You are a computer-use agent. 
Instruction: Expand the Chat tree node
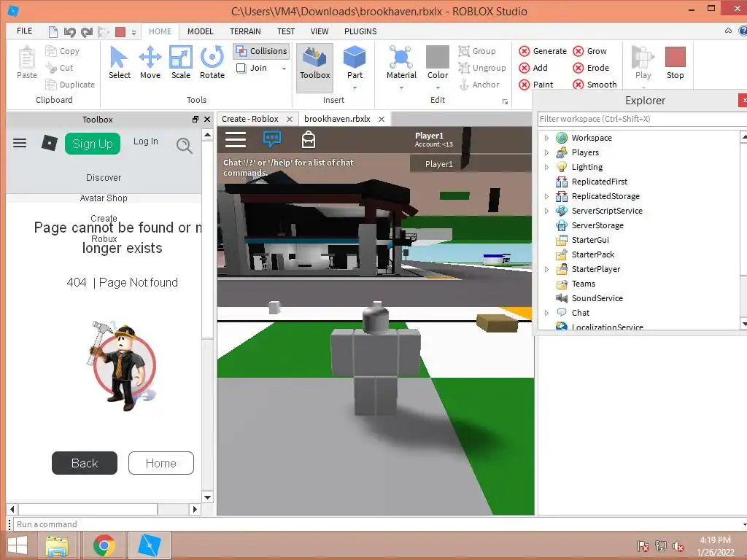546,314
